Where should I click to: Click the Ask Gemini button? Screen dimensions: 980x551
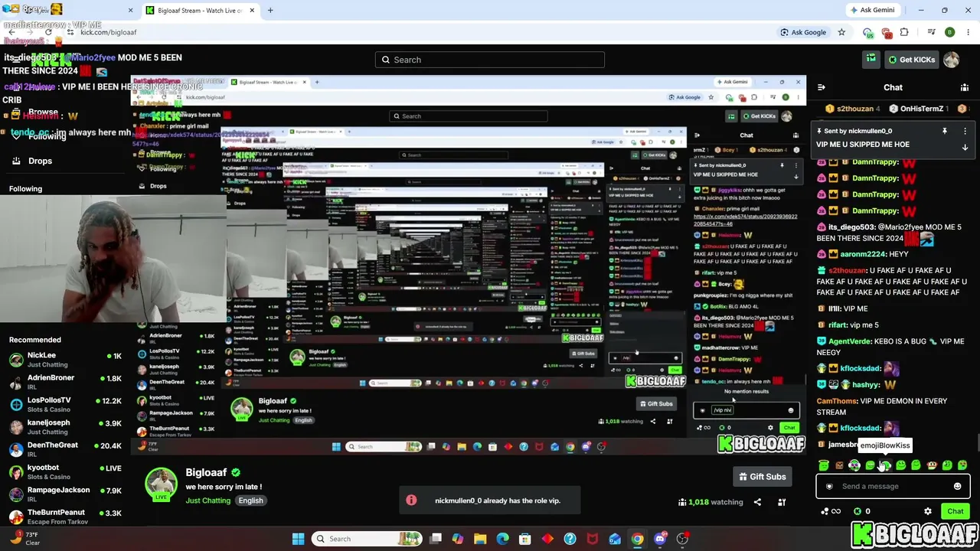(x=872, y=10)
